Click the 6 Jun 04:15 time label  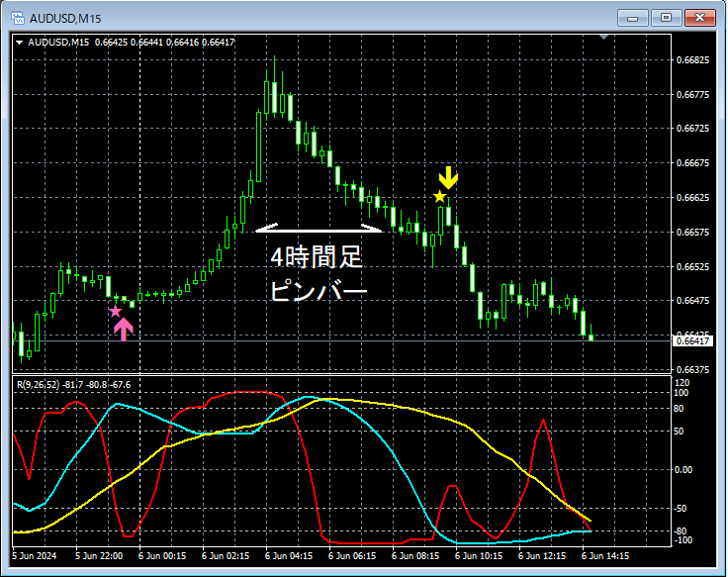click(289, 556)
